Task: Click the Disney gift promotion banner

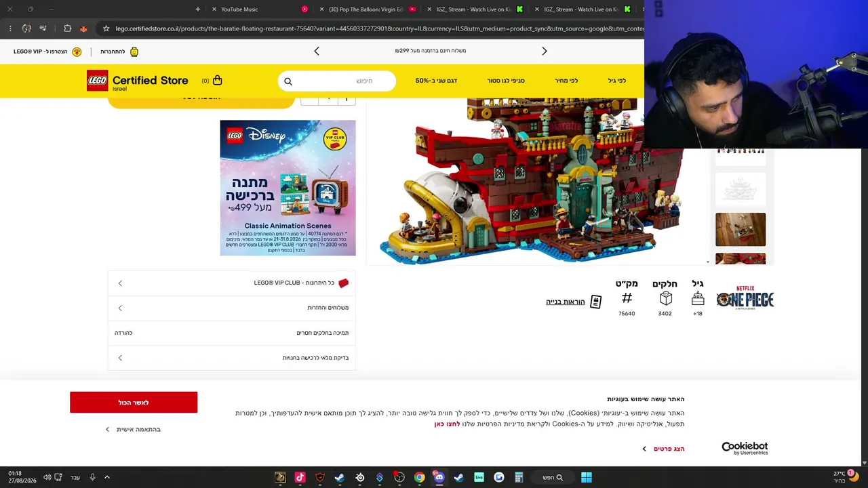Action: (x=288, y=188)
